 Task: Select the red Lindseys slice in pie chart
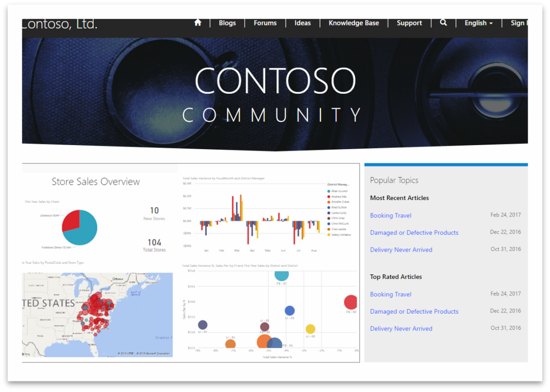tap(71, 220)
